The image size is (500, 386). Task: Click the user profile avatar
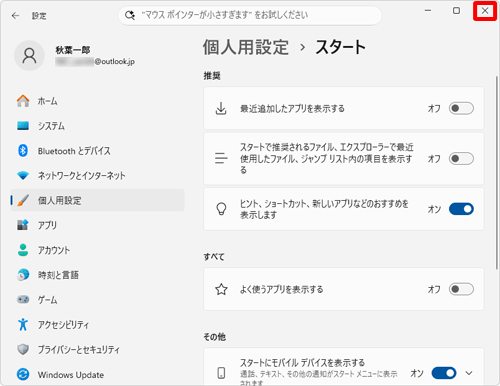pos(29,56)
